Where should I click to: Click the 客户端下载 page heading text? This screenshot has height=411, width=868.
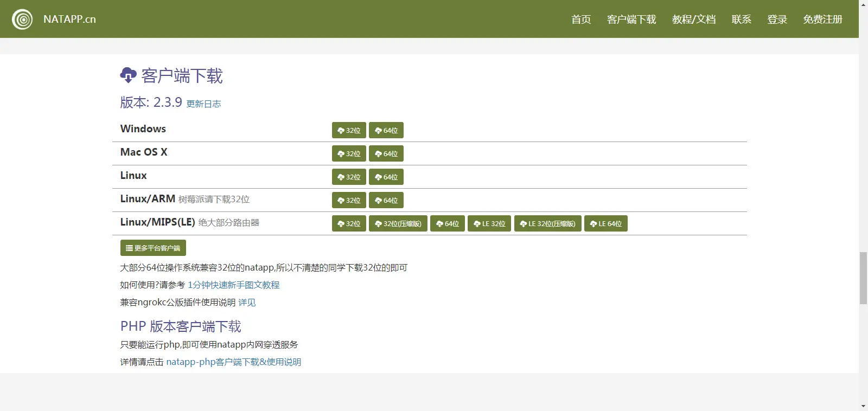click(x=182, y=75)
